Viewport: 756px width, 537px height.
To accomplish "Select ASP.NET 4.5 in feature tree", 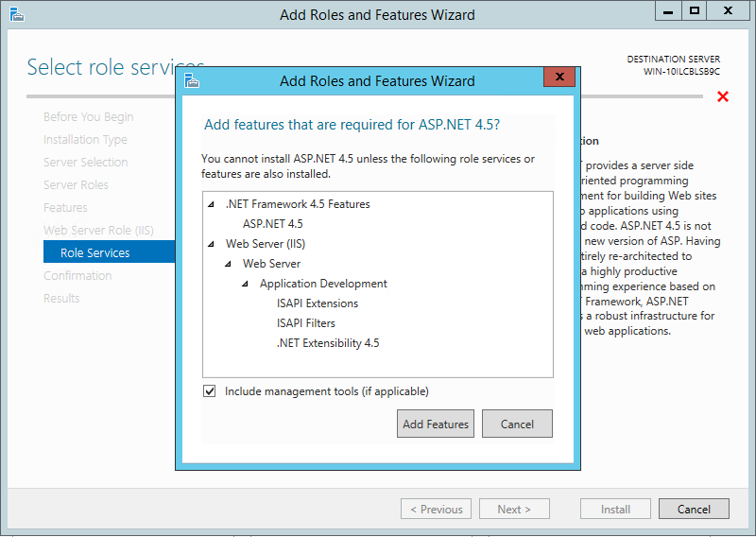I will 272,224.
